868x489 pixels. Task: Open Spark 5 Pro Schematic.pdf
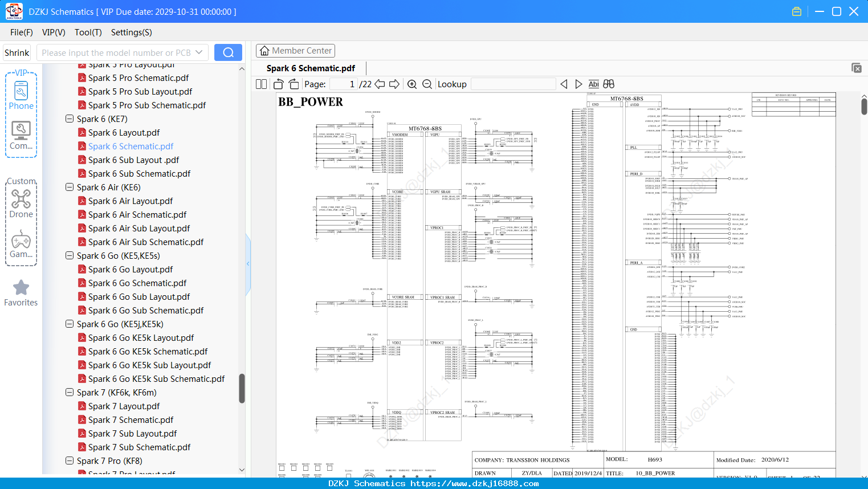[x=138, y=78]
